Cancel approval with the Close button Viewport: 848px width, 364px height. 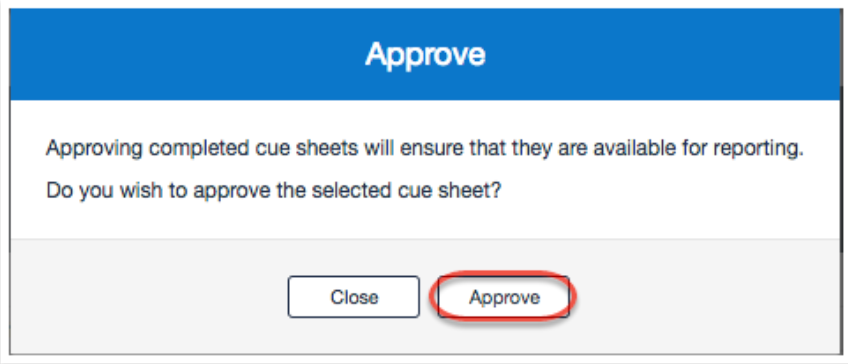pyautogui.click(x=354, y=296)
